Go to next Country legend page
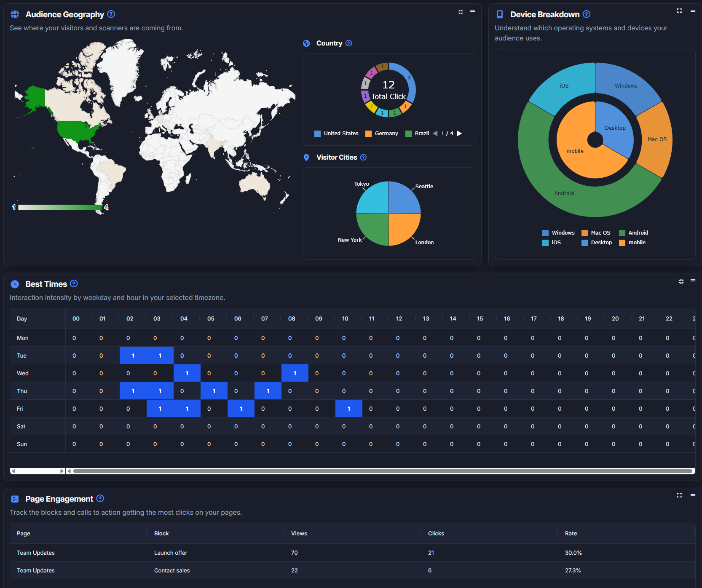702x588 pixels. click(460, 134)
